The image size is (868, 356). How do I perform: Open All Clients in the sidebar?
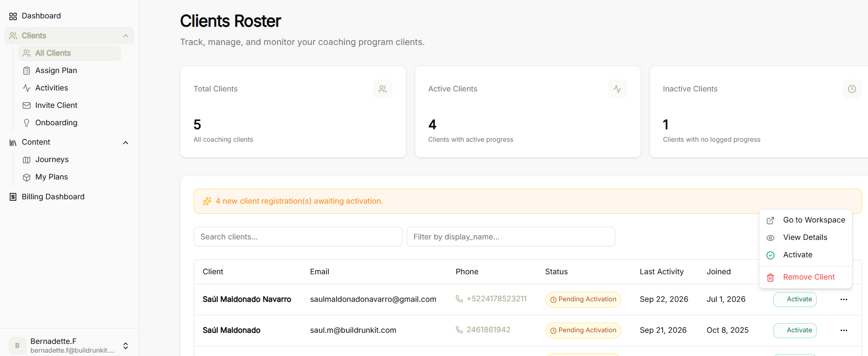70,53
